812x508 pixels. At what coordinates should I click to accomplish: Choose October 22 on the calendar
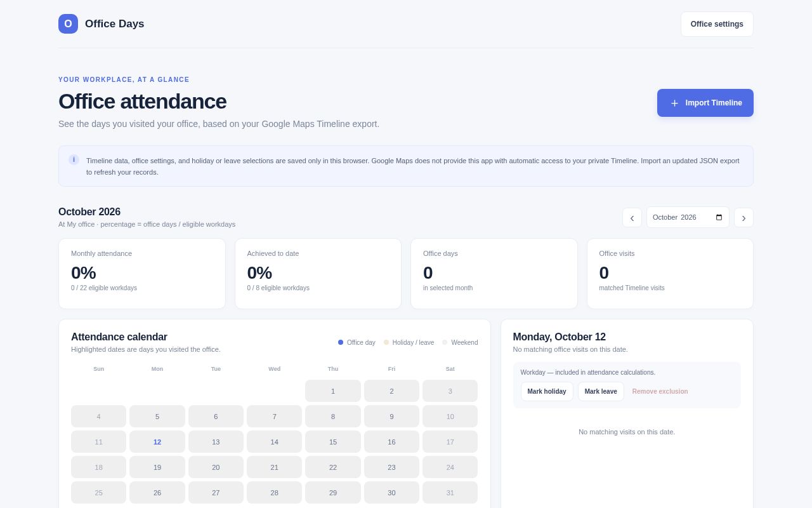pos(333,467)
